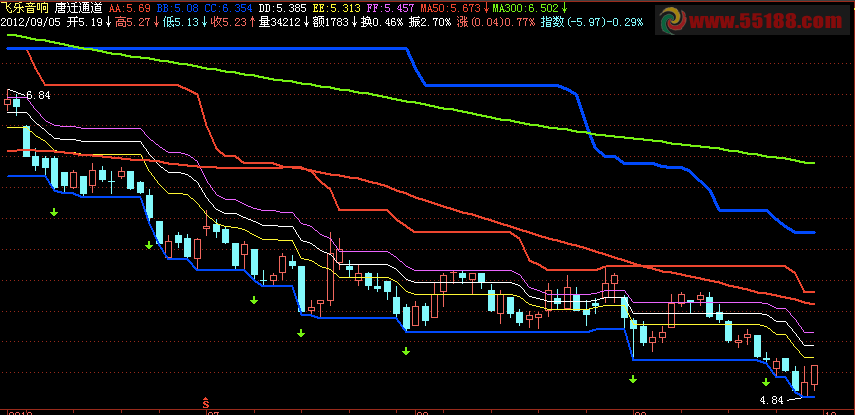Screen dimensions: 855x415
Task: Click the green down arrow nearest 4.84 label
Action: 766,382
